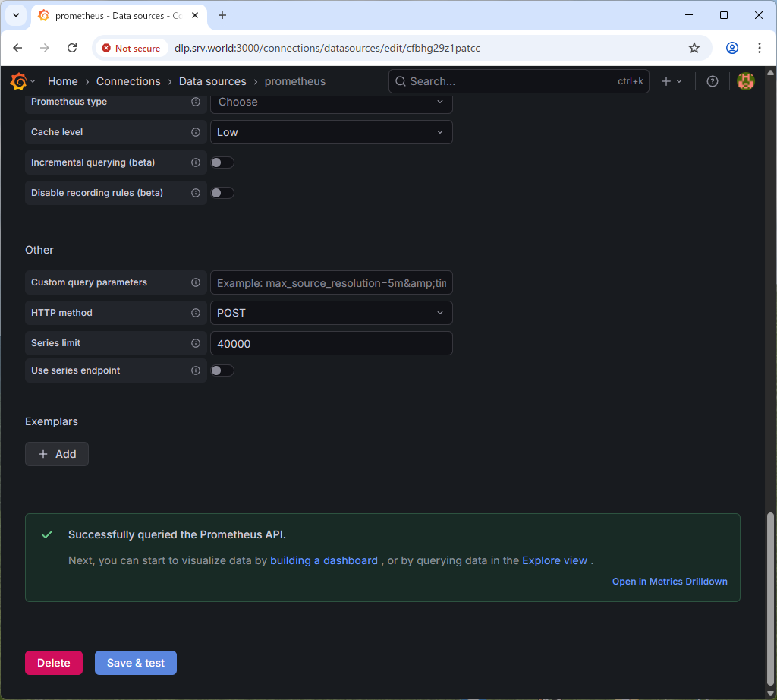Click the browser forward arrow
Image resolution: width=777 pixels, height=700 pixels.
point(45,48)
